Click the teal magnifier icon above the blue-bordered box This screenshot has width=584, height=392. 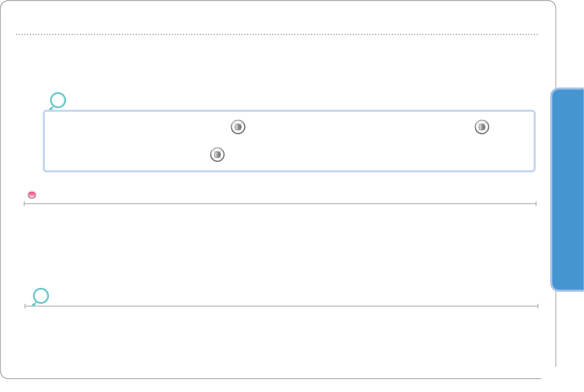(58, 100)
